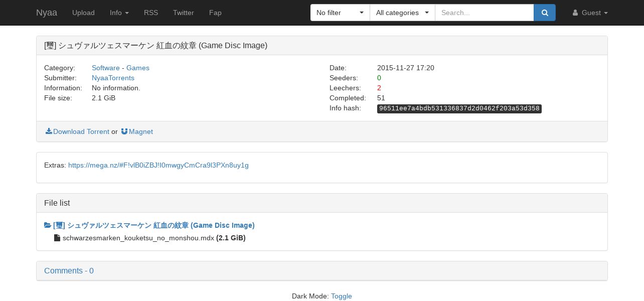Expand the Comments - 0 section
The image size is (644, 301).
pos(69,271)
